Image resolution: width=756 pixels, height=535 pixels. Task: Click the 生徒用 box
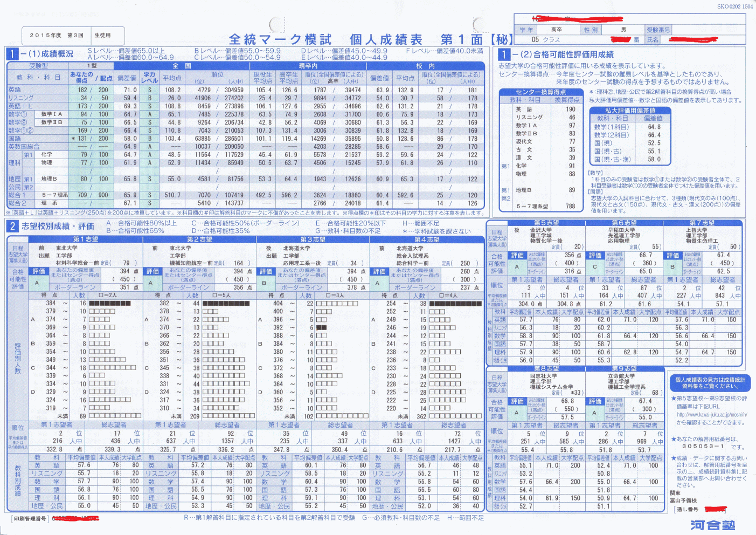(x=102, y=36)
